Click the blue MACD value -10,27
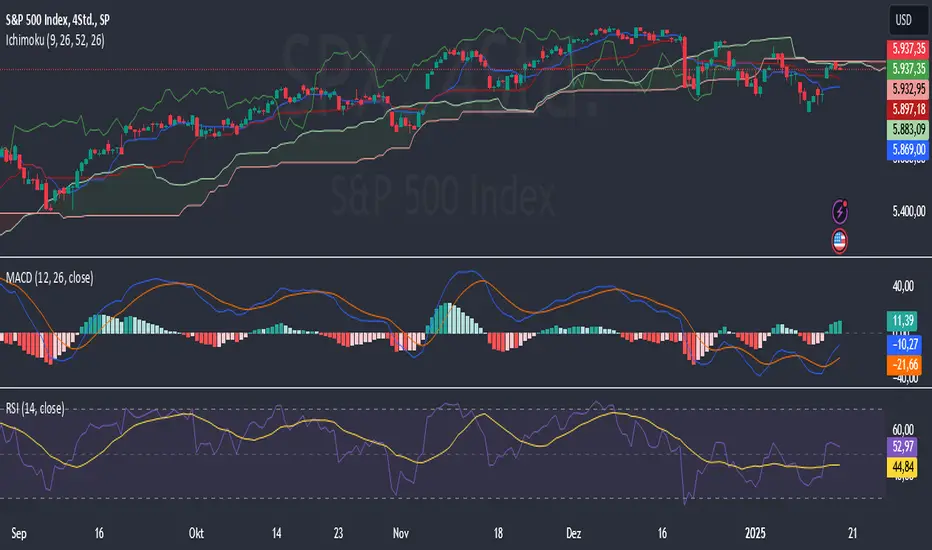The width and height of the screenshot is (932, 550). [x=903, y=344]
